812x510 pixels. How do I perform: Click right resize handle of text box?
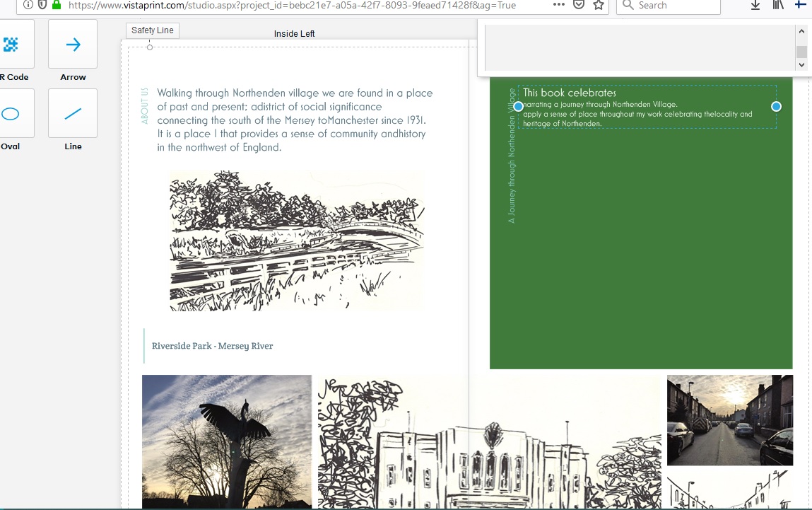pos(776,107)
